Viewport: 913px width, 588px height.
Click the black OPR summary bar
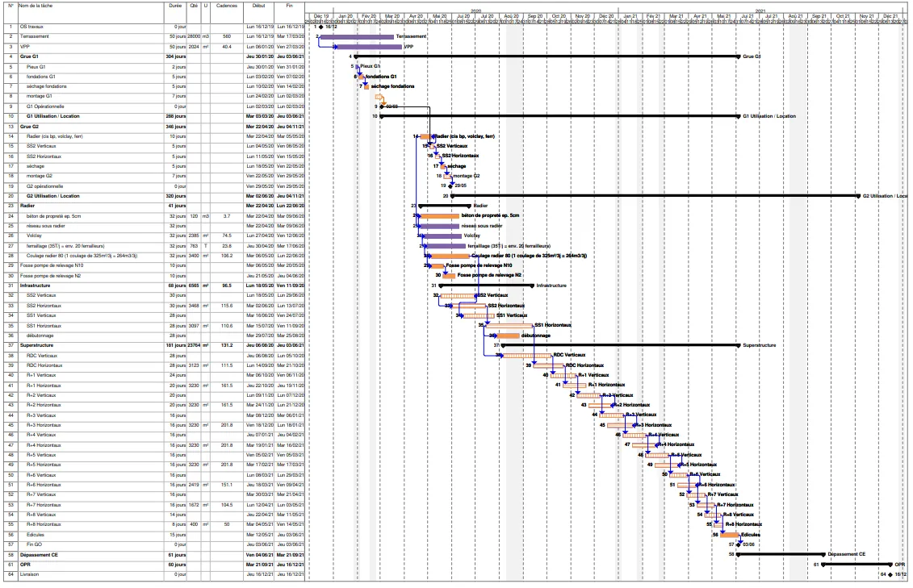click(857, 564)
